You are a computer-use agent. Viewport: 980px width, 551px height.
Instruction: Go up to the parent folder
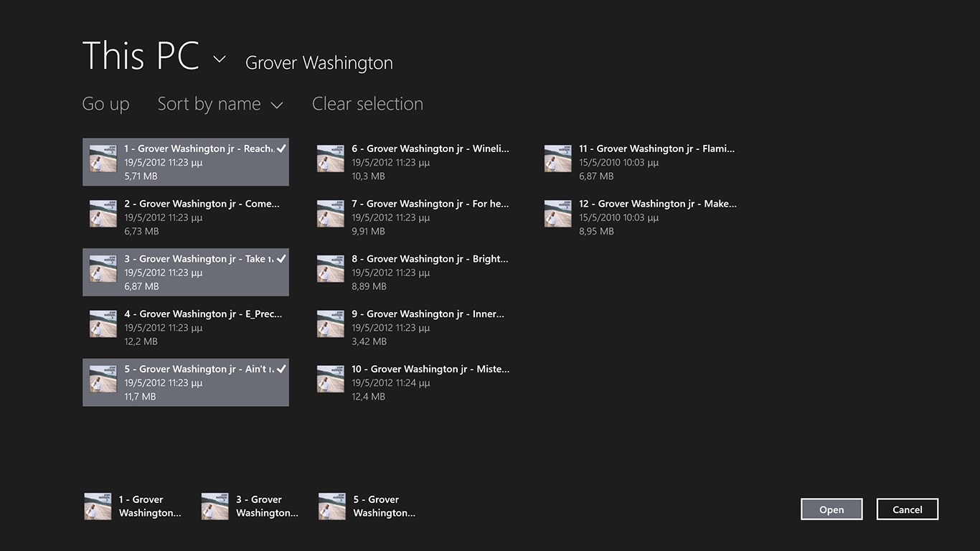(x=105, y=104)
